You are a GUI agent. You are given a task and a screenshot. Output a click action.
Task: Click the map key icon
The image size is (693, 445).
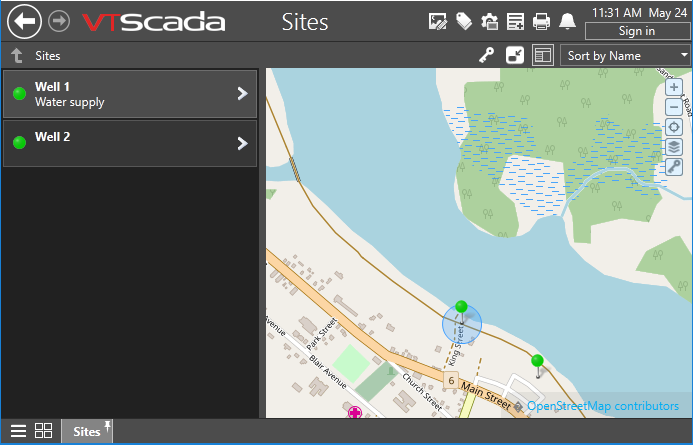(674, 167)
